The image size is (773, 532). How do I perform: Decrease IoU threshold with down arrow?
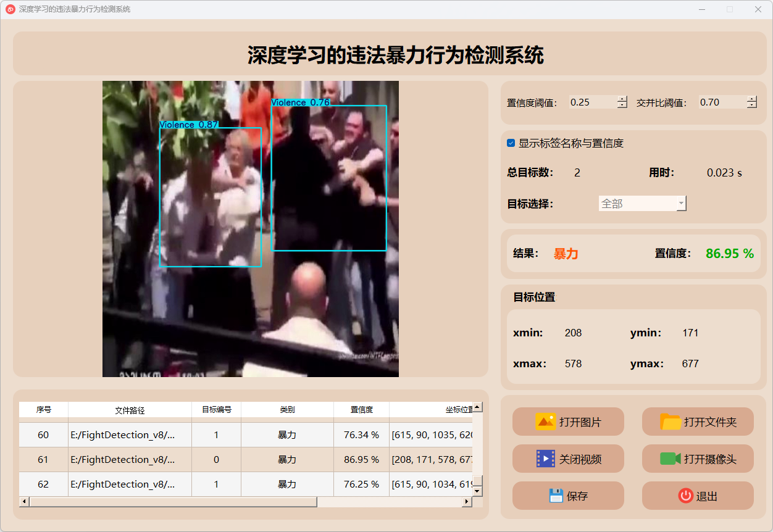pos(751,106)
